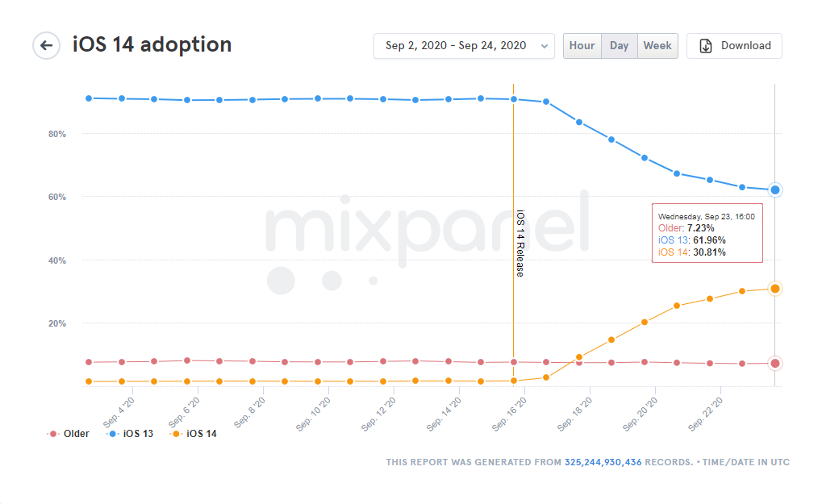This screenshot has width=822, height=504.
Task: Open the date range dropdown
Action: 456,46
